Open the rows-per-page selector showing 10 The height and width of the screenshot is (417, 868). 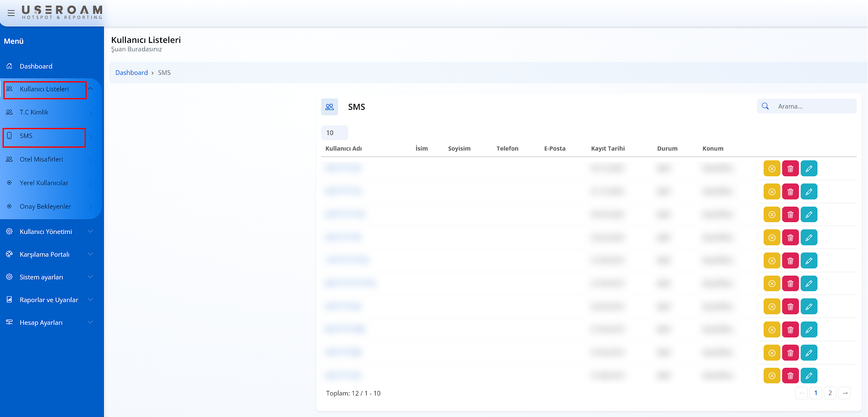(x=334, y=133)
